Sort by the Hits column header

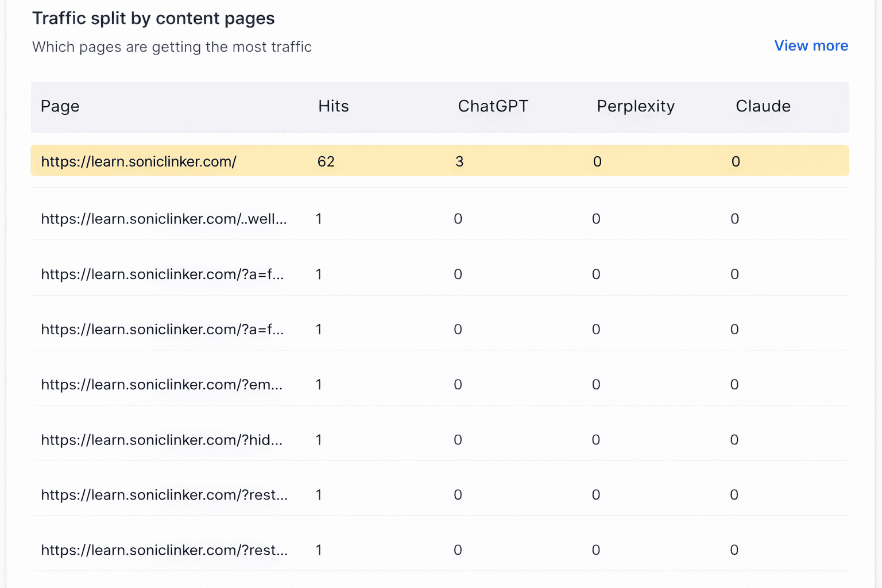334,106
